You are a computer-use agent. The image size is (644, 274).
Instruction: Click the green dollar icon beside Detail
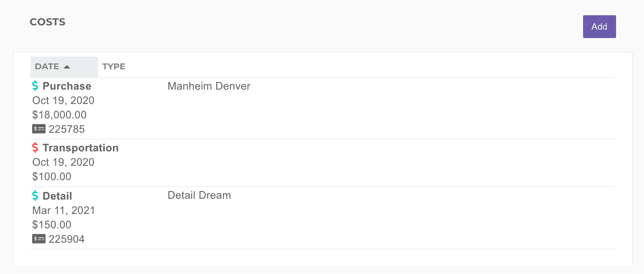point(36,196)
